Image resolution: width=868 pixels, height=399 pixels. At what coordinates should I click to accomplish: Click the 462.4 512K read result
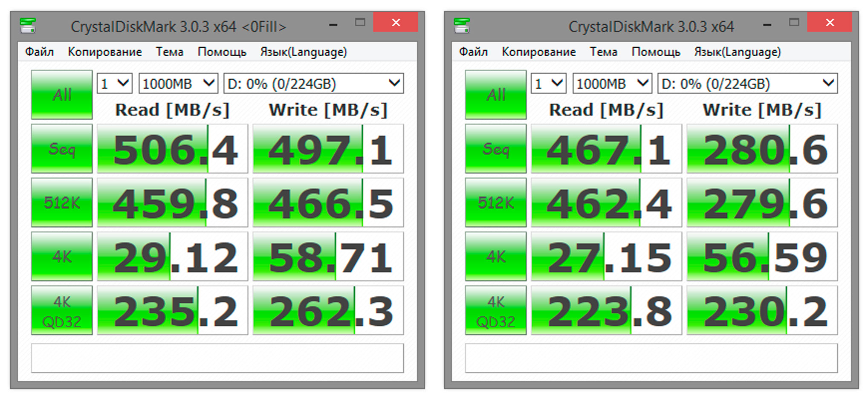606,202
